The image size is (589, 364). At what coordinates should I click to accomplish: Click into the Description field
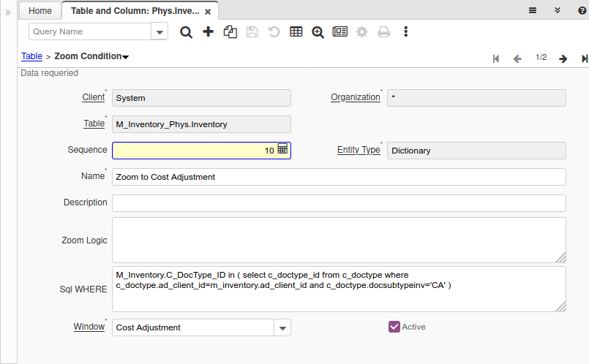(339, 202)
